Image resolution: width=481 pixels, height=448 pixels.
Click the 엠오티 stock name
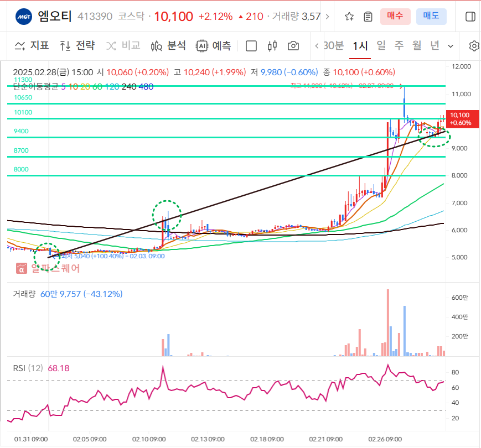(x=54, y=17)
